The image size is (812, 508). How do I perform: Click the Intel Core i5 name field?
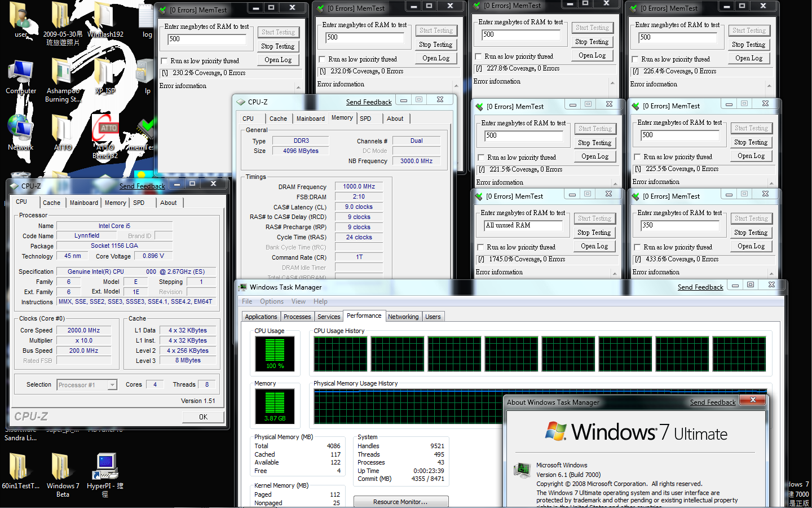[114, 226]
